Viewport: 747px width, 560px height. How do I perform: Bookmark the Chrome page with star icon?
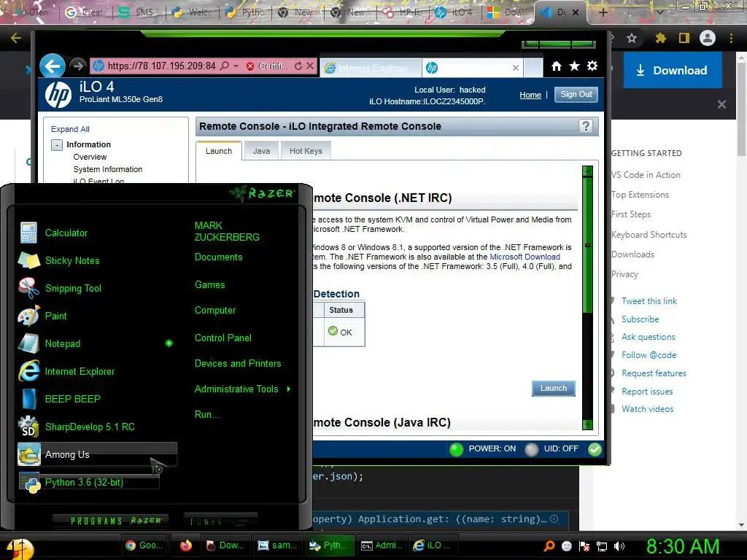[x=632, y=38]
